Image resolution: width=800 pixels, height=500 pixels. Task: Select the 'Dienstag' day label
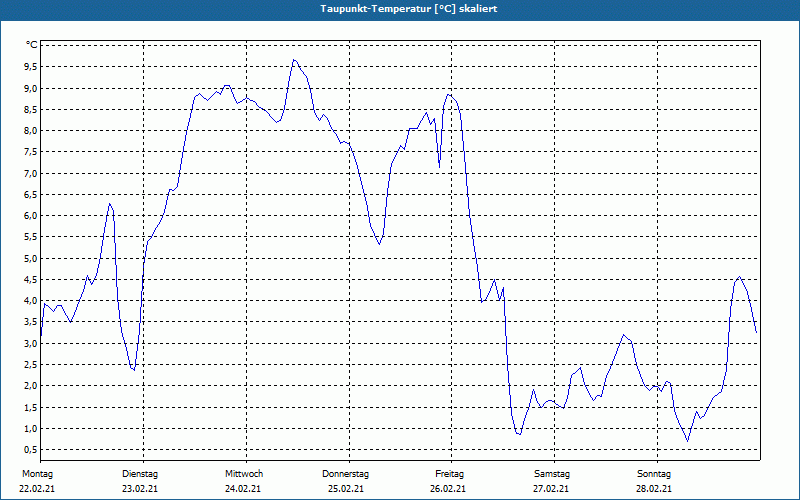(x=140, y=474)
